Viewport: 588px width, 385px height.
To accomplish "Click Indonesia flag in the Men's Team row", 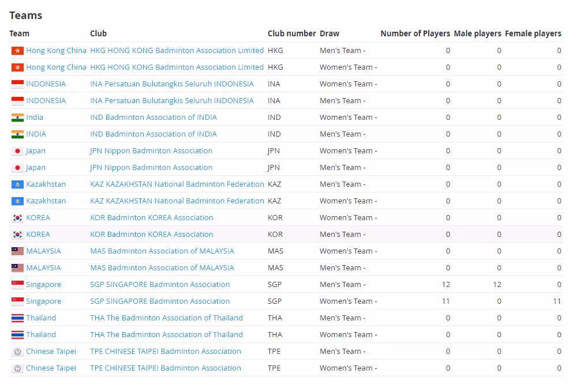I will tap(17, 101).
